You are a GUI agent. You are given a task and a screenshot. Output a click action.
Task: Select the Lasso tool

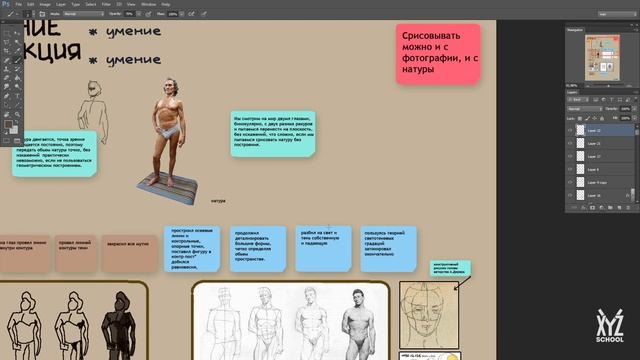[x=7, y=42]
